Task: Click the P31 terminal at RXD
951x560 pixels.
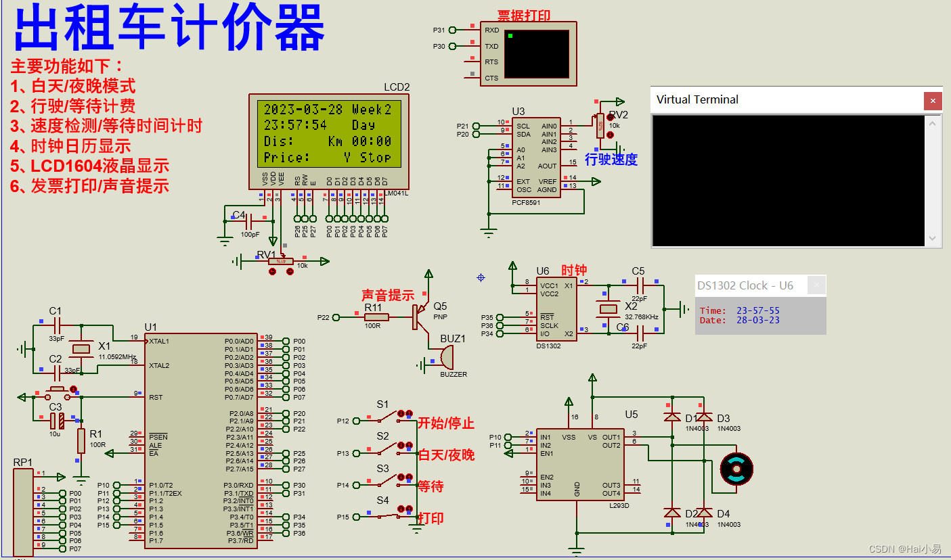Action: coord(452,30)
